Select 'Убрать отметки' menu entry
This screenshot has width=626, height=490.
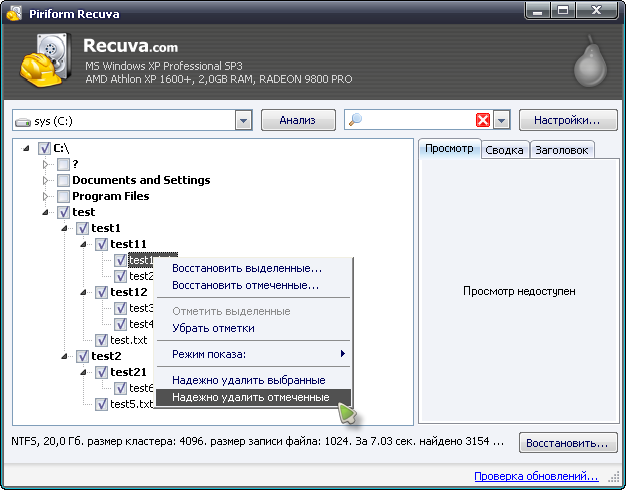pyautogui.click(x=254, y=328)
